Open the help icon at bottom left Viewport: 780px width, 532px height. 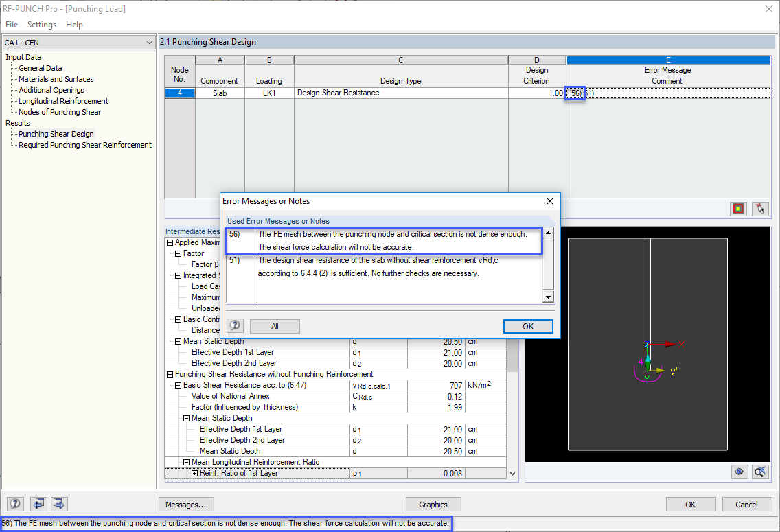[x=15, y=504]
